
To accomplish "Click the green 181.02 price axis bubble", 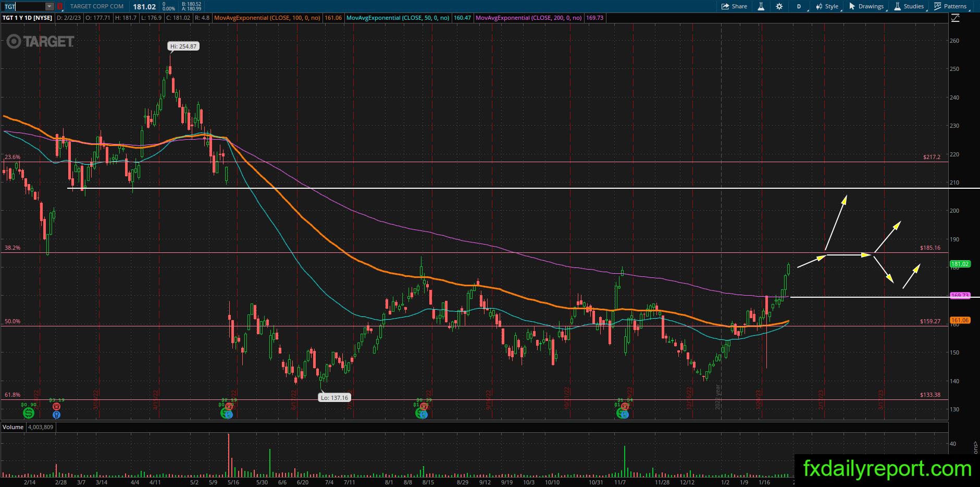I will point(960,264).
